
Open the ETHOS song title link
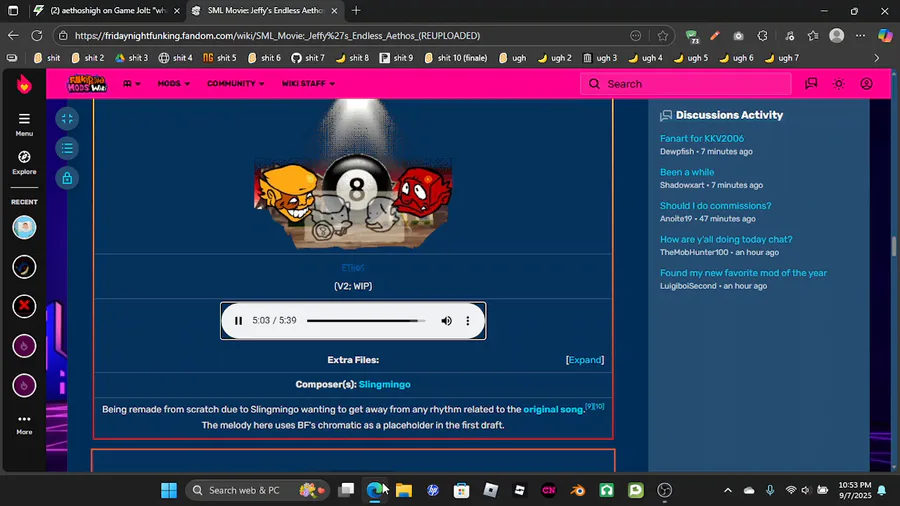pyautogui.click(x=352, y=268)
